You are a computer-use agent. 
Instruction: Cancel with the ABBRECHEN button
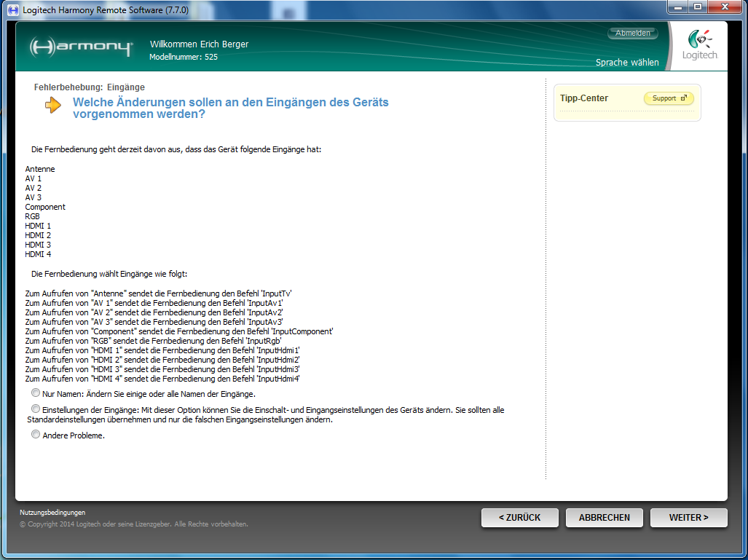[604, 518]
